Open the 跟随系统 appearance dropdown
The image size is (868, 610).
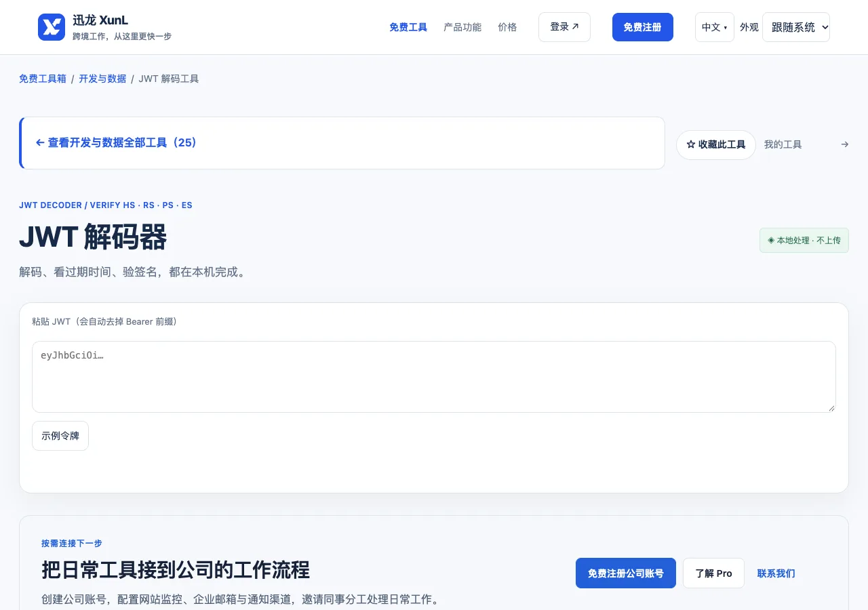(796, 27)
